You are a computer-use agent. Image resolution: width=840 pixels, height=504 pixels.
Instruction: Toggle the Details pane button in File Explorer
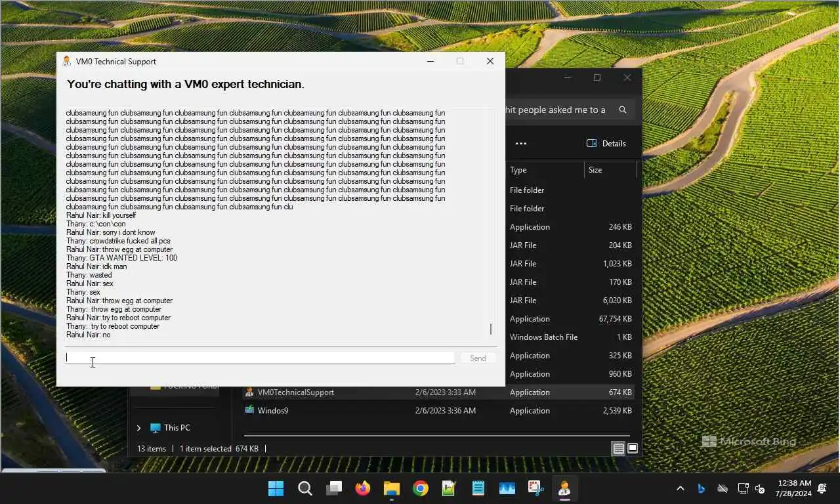point(606,143)
